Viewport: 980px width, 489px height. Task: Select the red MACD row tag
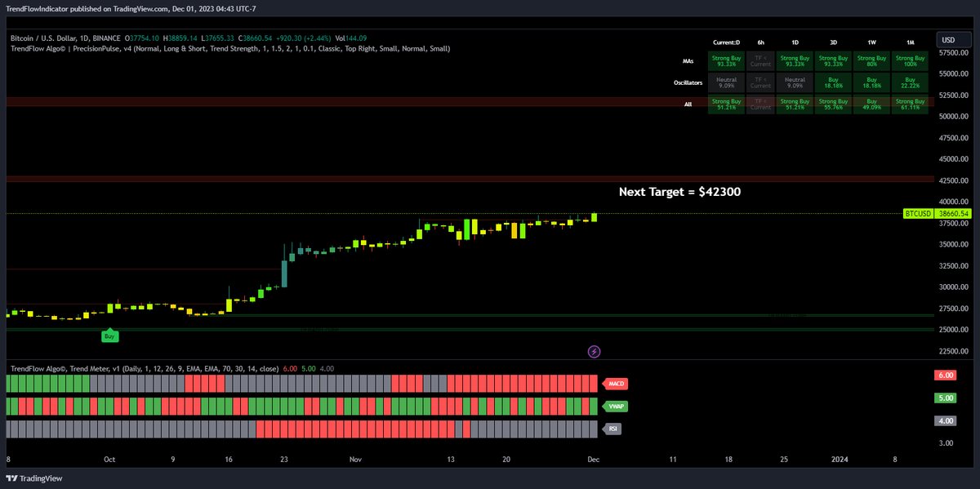coord(617,383)
